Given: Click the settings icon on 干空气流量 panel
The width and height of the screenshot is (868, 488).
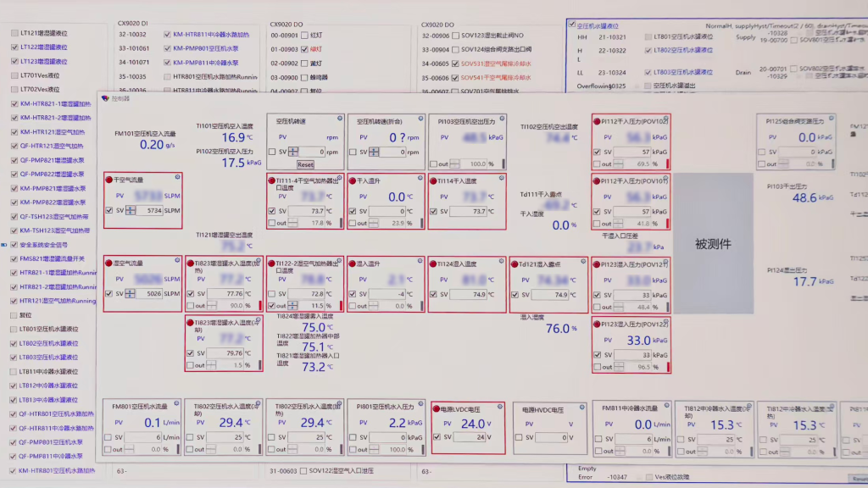Looking at the screenshot, I should (x=178, y=177).
